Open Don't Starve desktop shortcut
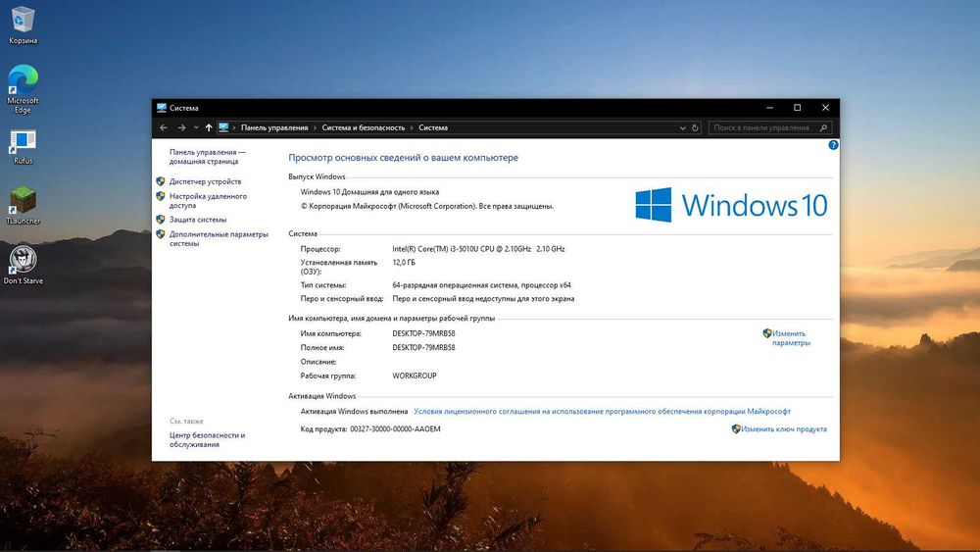 pos(24,265)
